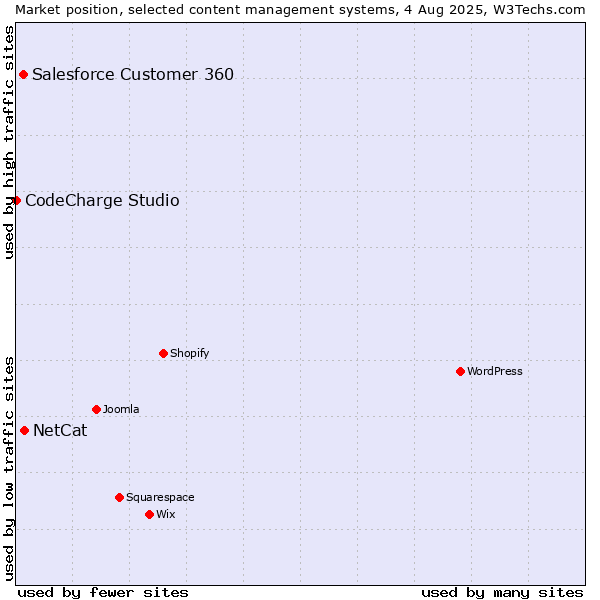Click the 'Joomla' label text
This screenshot has width=600, height=600.
coord(121,409)
